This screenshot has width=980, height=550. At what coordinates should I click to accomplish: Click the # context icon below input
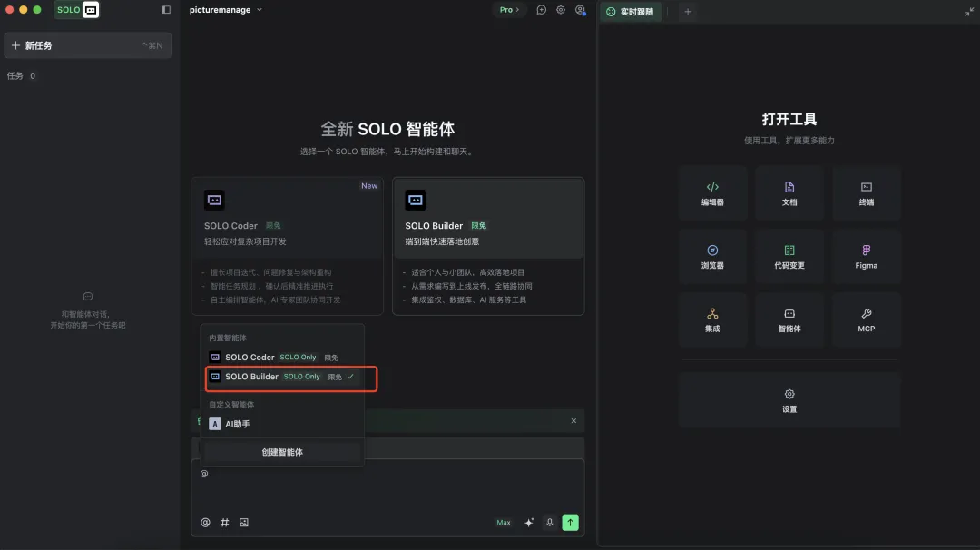tap(224, 523)
